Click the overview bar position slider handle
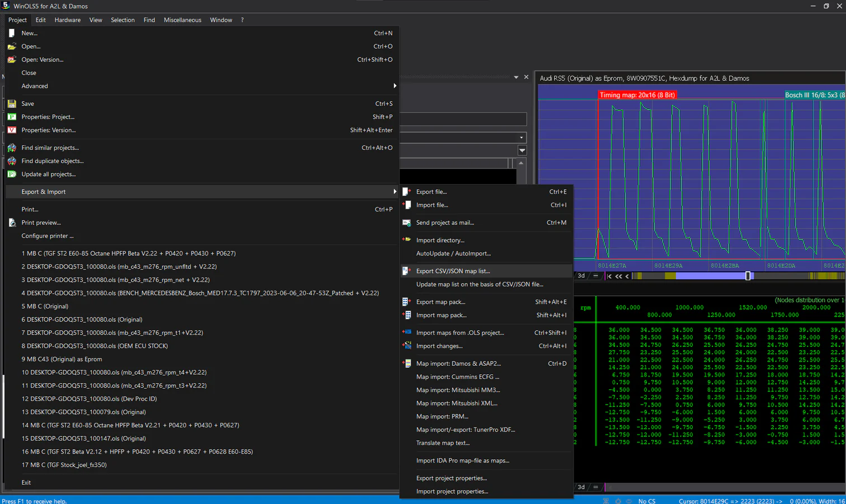Viewport: 846px width, 504px height. coord(748,276)
